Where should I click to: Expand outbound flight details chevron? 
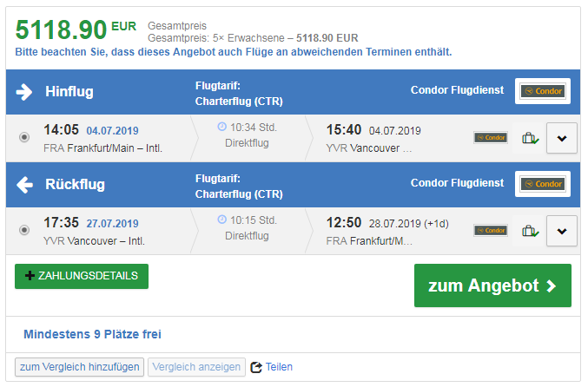click(562, 138)
